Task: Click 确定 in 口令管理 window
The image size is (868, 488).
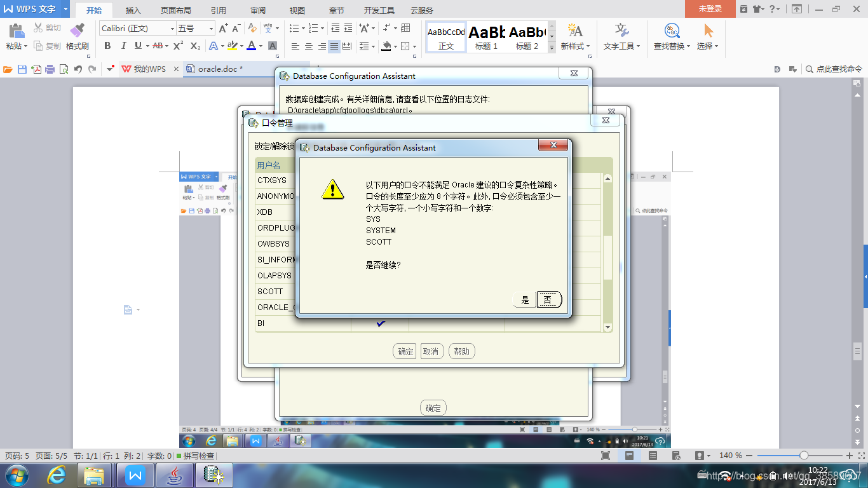Action: click(406, 351)
